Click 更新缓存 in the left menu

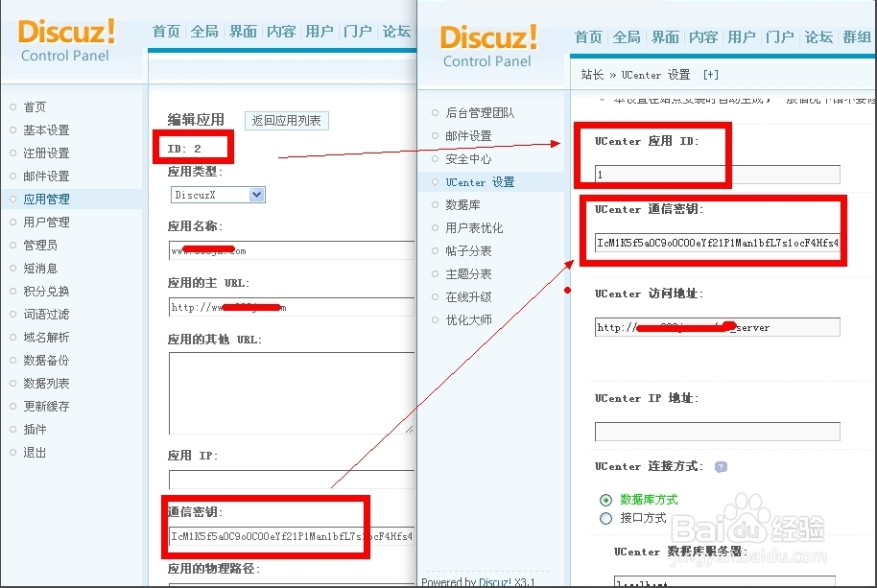coord(46,407)
